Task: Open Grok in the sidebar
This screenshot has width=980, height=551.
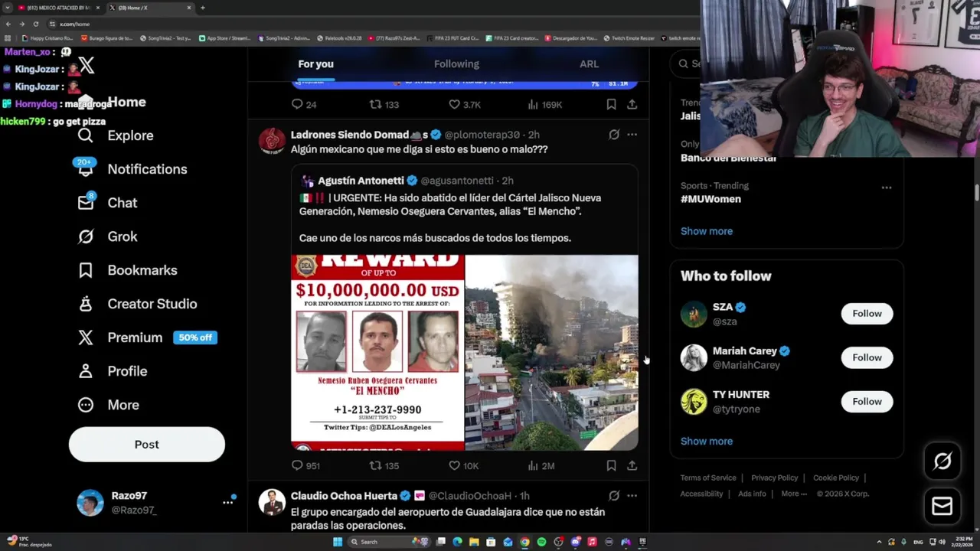Action: 108,236
